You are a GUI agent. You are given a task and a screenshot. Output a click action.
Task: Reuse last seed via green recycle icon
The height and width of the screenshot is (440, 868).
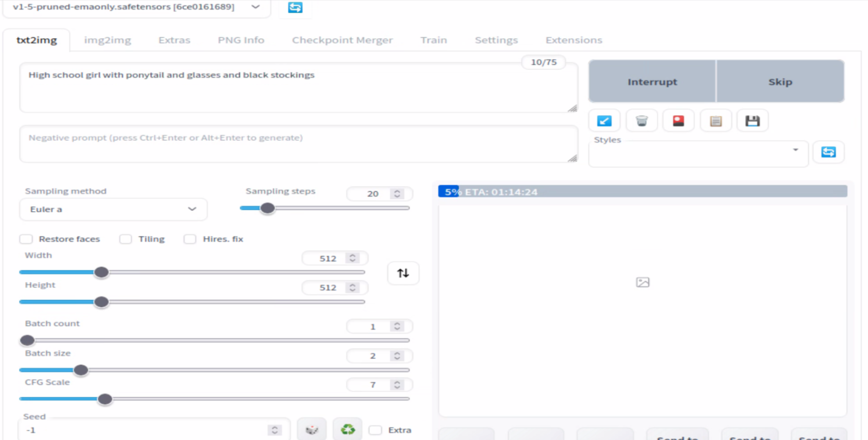point(348,429)
